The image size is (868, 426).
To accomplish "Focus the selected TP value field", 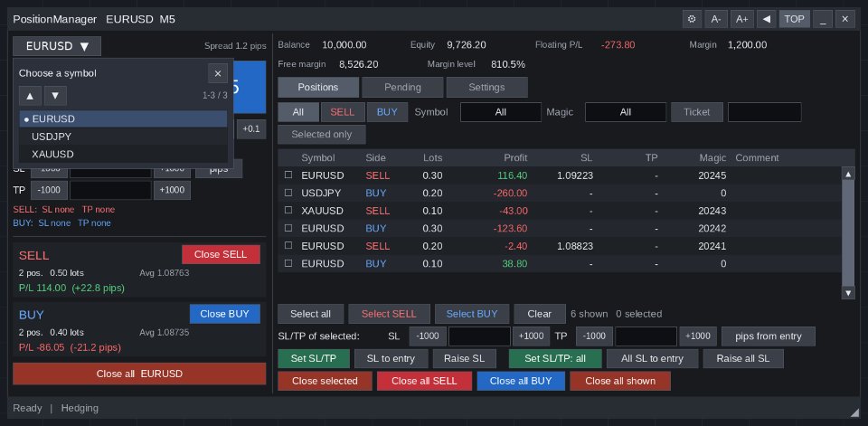I will pyautogui.click(x=646, y=336).
